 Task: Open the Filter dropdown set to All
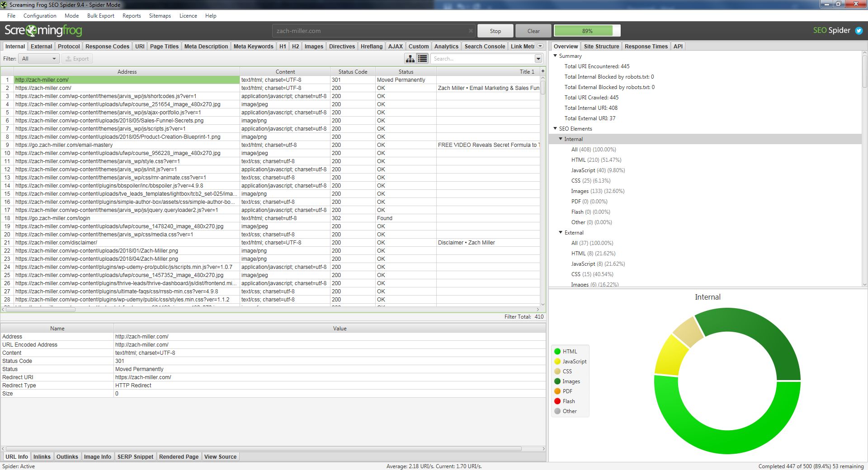(x=39, y=59)
